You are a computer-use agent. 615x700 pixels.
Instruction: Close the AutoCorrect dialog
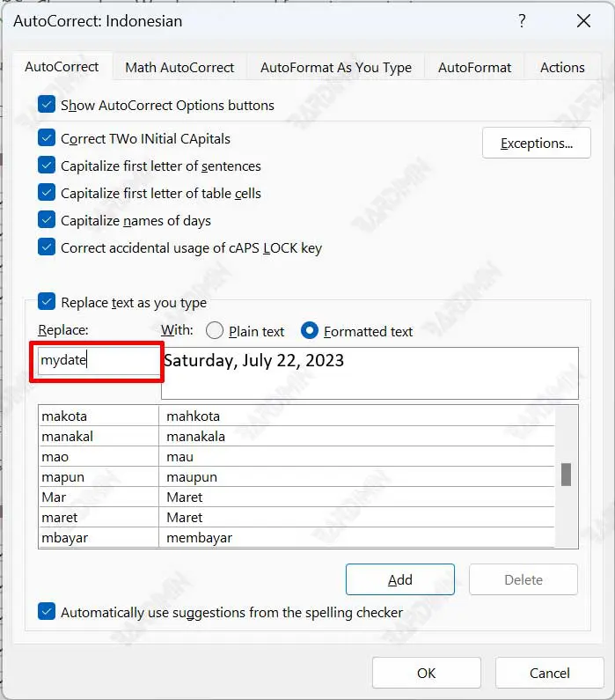coord(583,21)
